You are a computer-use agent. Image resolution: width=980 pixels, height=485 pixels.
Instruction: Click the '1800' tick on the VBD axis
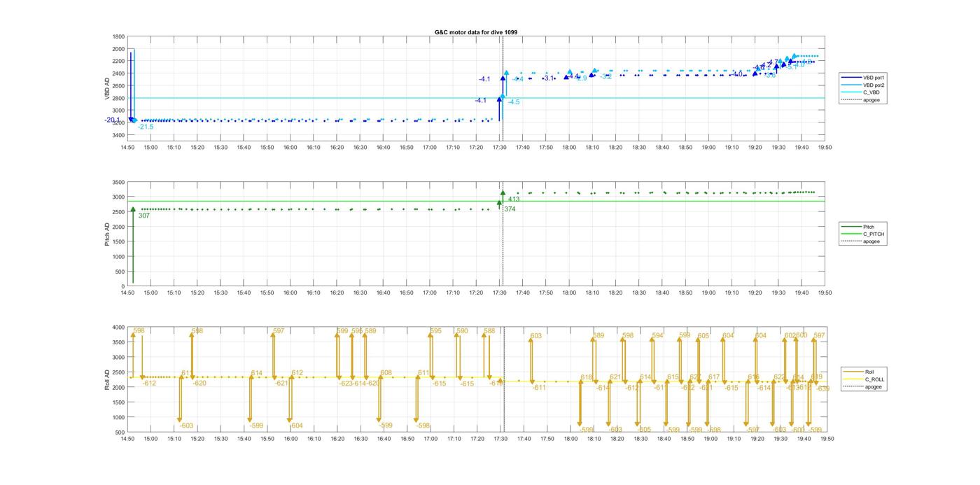[x=118, y=37]
